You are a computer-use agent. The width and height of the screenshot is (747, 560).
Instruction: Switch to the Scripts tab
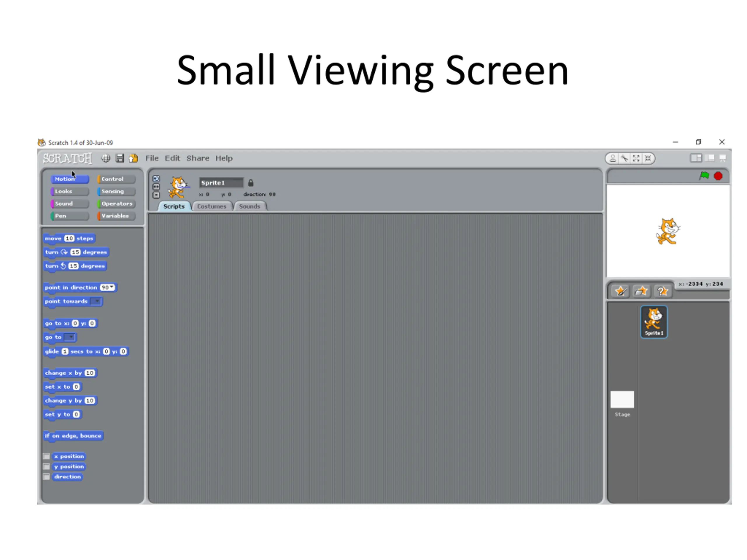174,206
